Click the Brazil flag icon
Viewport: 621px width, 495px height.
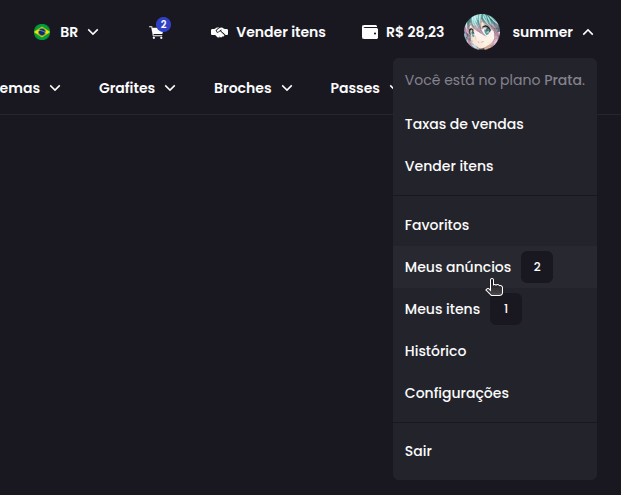coord(42,32)
